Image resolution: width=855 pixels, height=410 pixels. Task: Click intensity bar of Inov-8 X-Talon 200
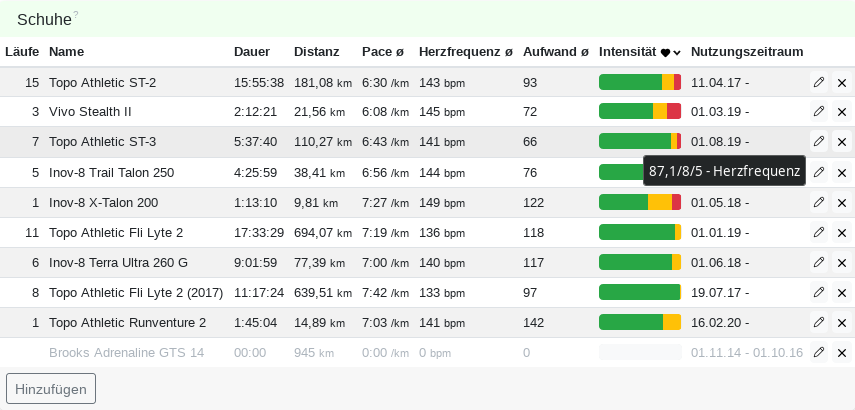[x=639, y=202]
